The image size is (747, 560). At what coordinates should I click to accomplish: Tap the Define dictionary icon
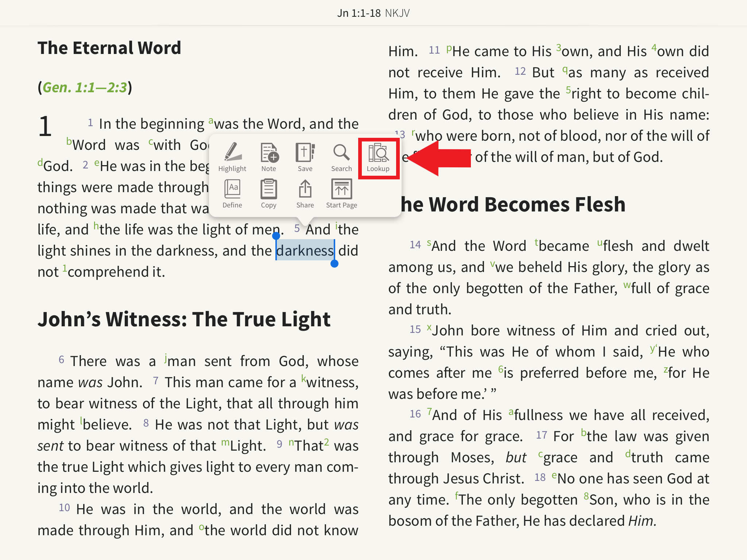(x=232, y=194)
